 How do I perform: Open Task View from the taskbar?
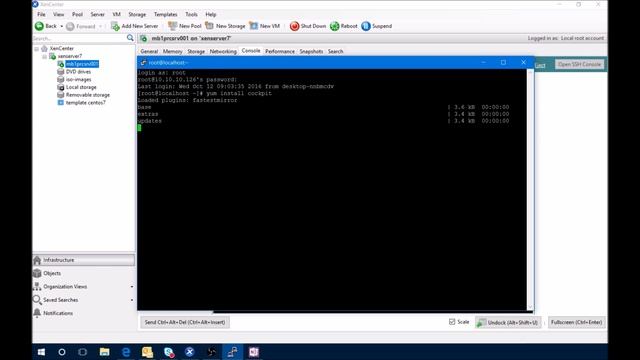(x=83, y=352)
